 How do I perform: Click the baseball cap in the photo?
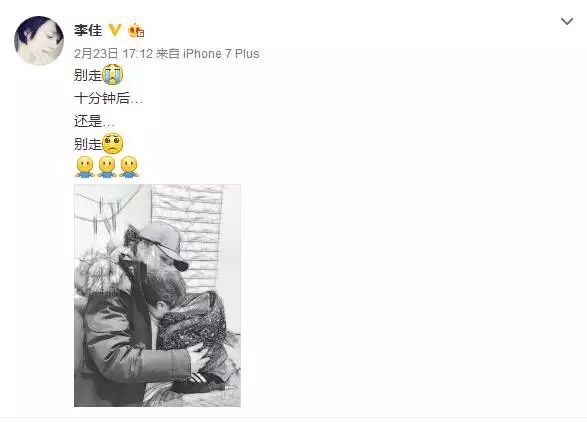[165, 243]
